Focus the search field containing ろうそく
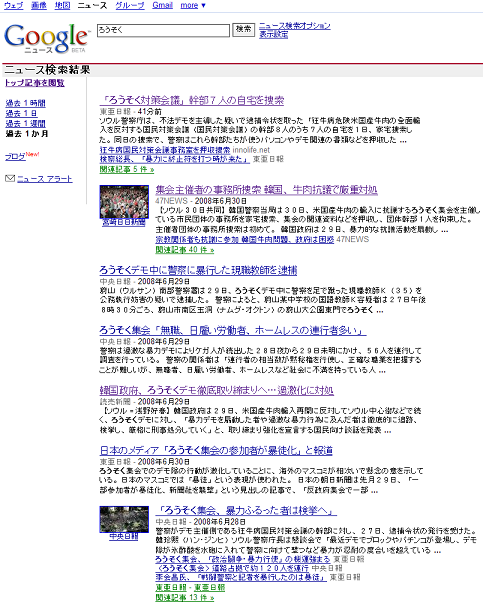This screenshot has width=483, height=605. point(163,30)
